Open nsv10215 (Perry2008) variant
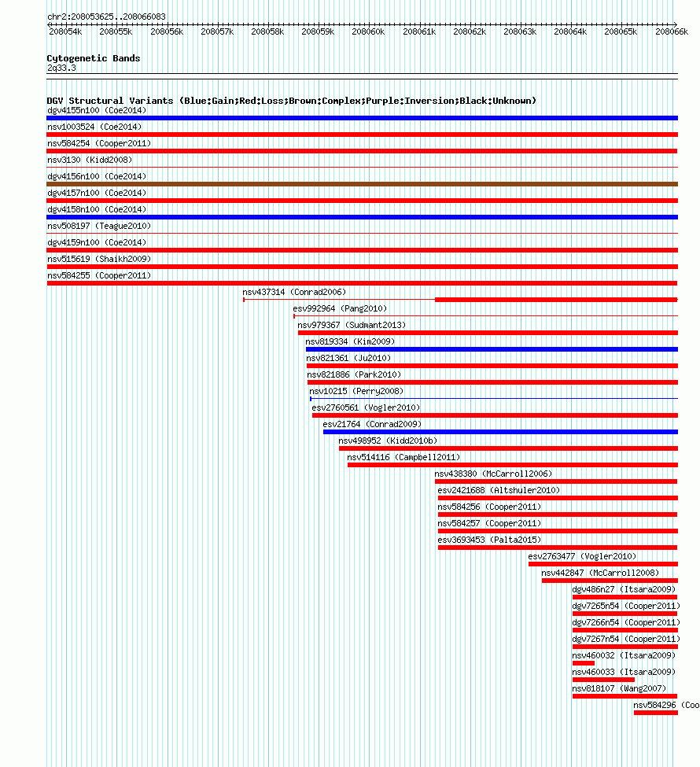This screenshot has width=700, height=767. [x=356, y=391]
